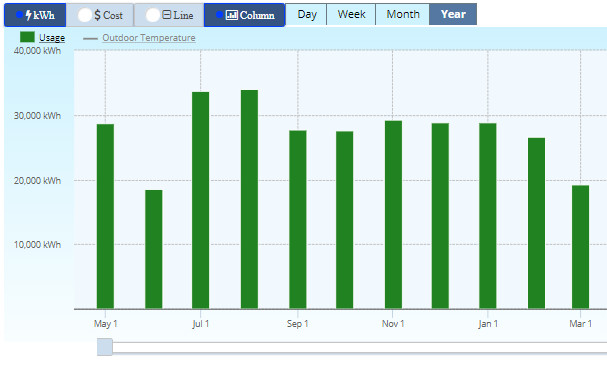Viewport: 607px width, 374px height.
Task: Choose the Column chart option
Action: [x=245, y=15]
